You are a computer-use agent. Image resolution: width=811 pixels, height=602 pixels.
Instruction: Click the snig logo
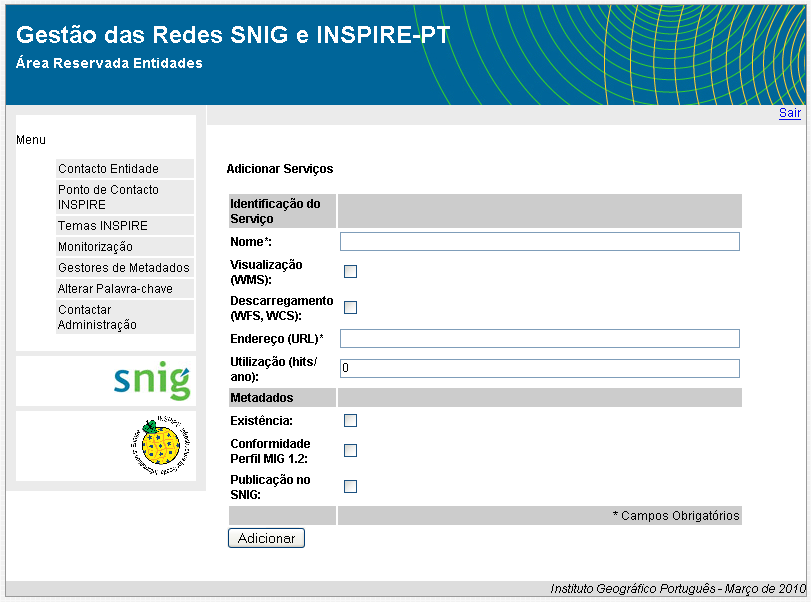coord(152,381)
